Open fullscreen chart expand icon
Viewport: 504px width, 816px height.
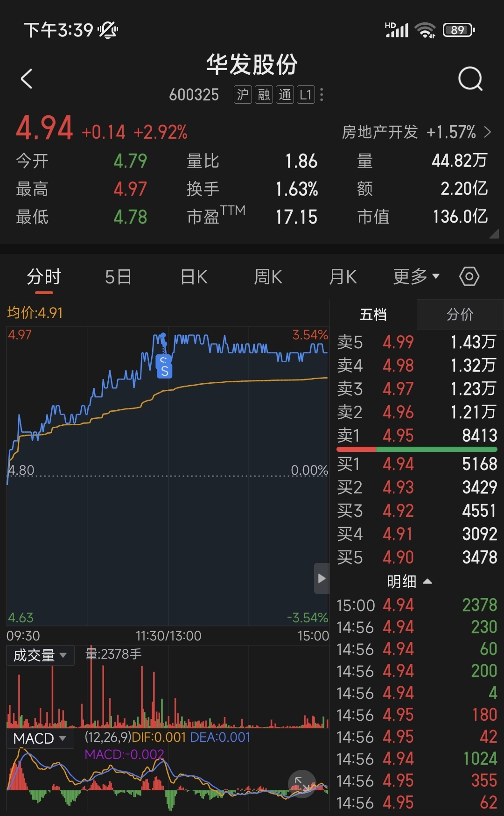point(302,784)
